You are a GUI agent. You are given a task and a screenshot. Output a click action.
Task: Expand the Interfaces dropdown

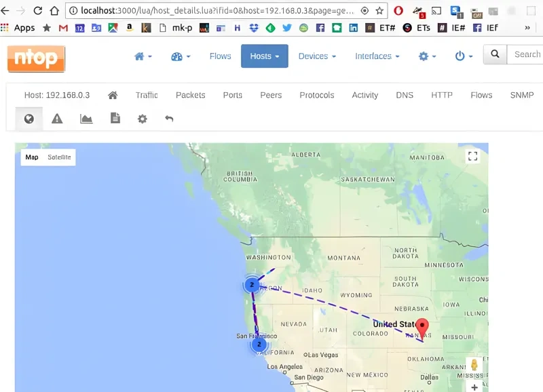click(x=377, y=57)
